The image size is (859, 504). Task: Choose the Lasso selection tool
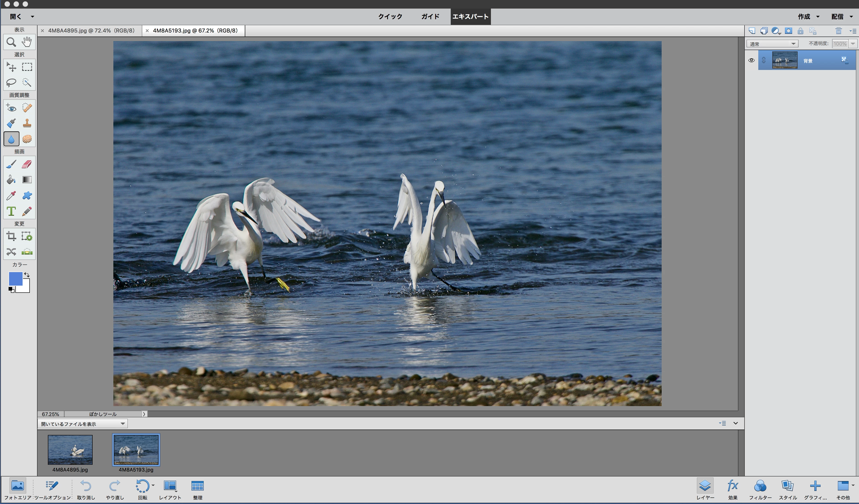point(11,82)
